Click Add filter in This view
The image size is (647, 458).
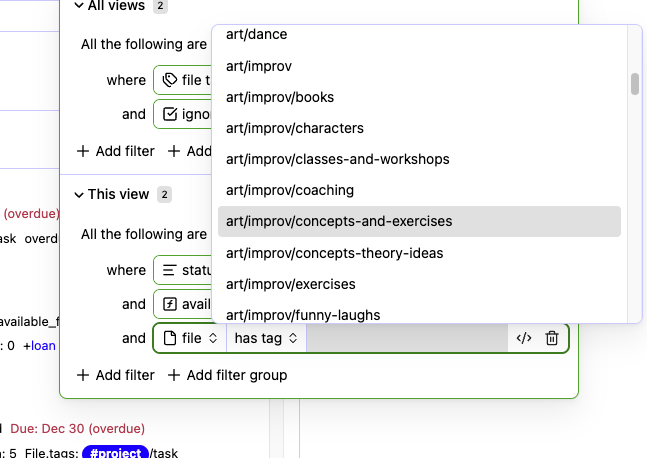click(116, 375)
